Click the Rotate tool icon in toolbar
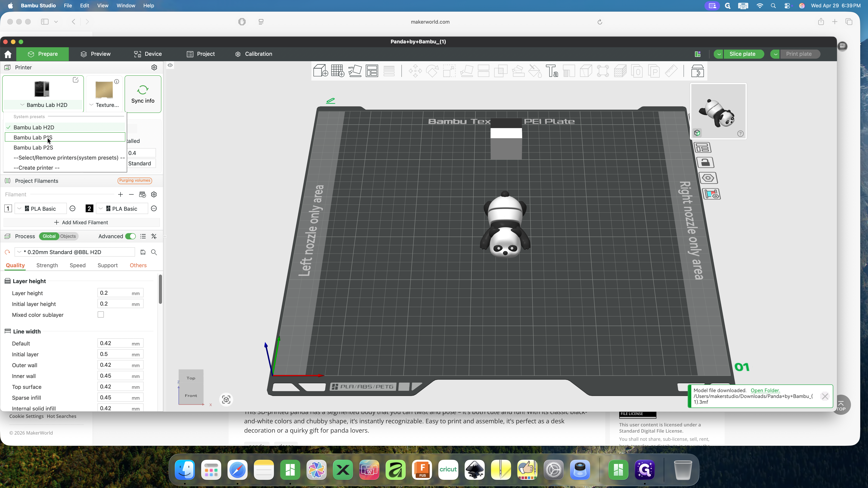The height and width of the screenshot is (488, 868). pyautogui.click(x=432, y=71)
